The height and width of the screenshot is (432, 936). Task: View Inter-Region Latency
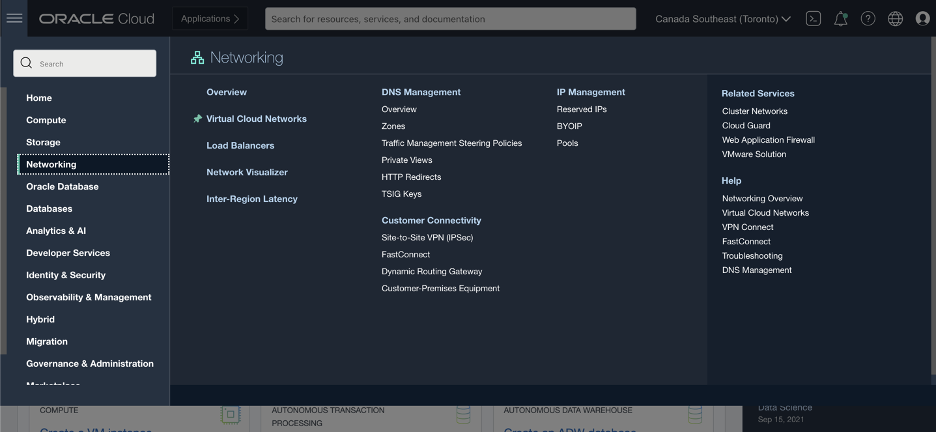[251, 199]
